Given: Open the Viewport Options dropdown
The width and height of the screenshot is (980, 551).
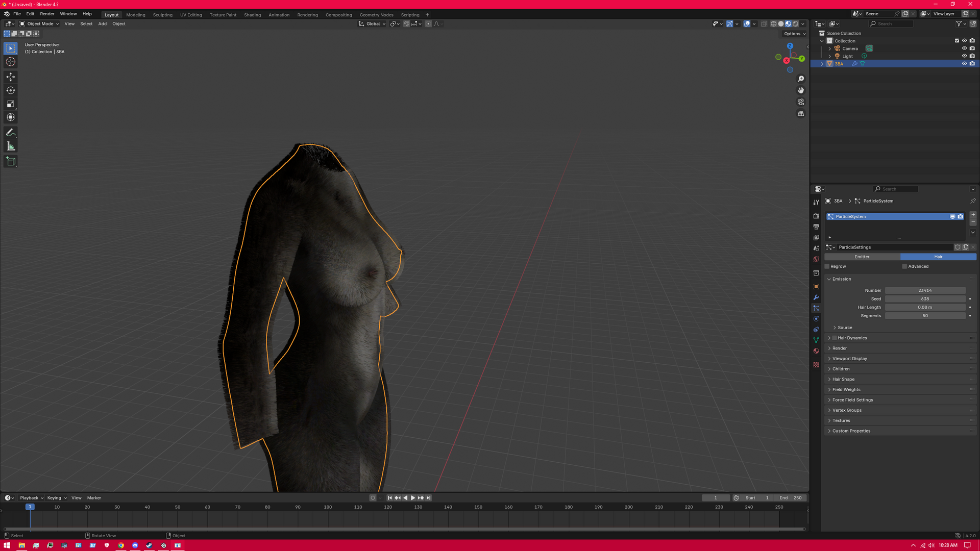Looking at the screenshot, I should pyautogui.click(x=794, y=34).
